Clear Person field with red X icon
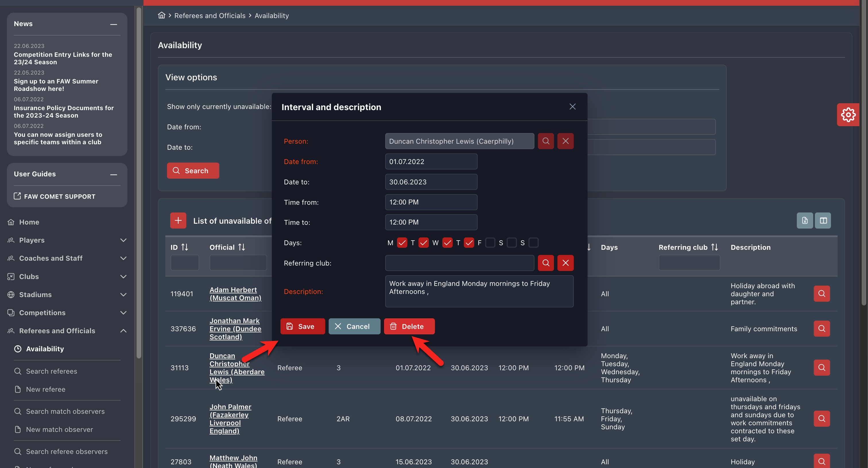This screenshot has width=868, height=468. (565, 141)
